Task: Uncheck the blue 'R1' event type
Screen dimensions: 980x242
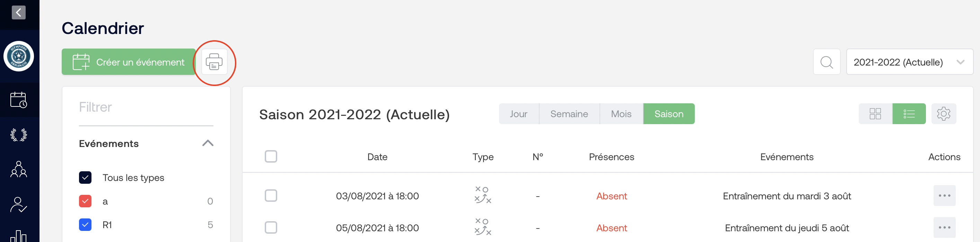Action: point(85,225)
